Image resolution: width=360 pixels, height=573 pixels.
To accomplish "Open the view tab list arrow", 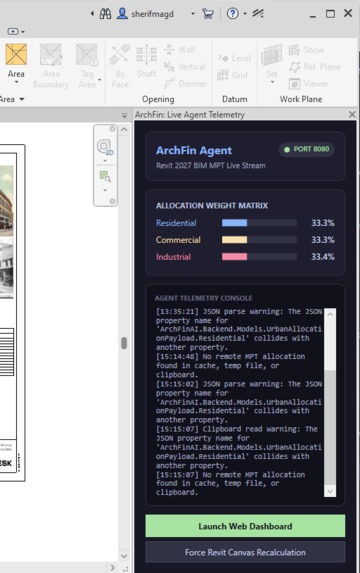I will [124, 115].
